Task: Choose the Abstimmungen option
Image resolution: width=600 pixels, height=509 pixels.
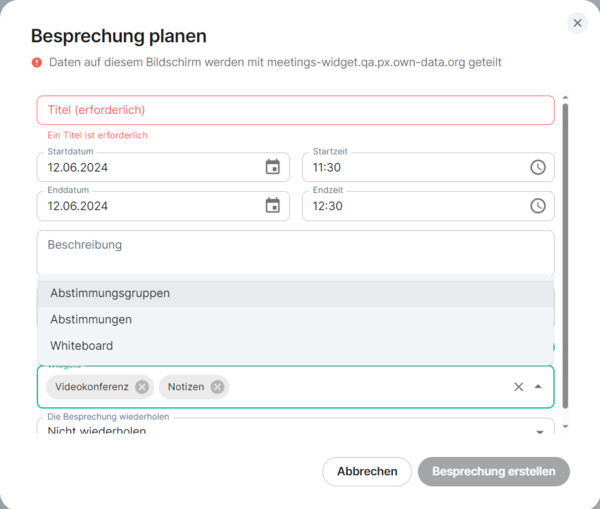Action: [x=91, y=319]
